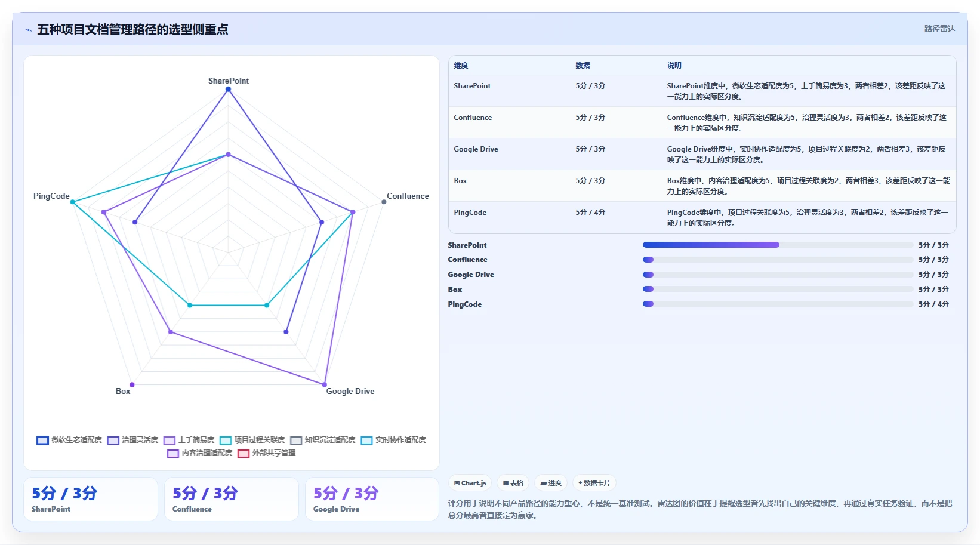Click Confluence axis label on radar chart
This screenshot has width=980, height=545.
(x=408, y=196)
